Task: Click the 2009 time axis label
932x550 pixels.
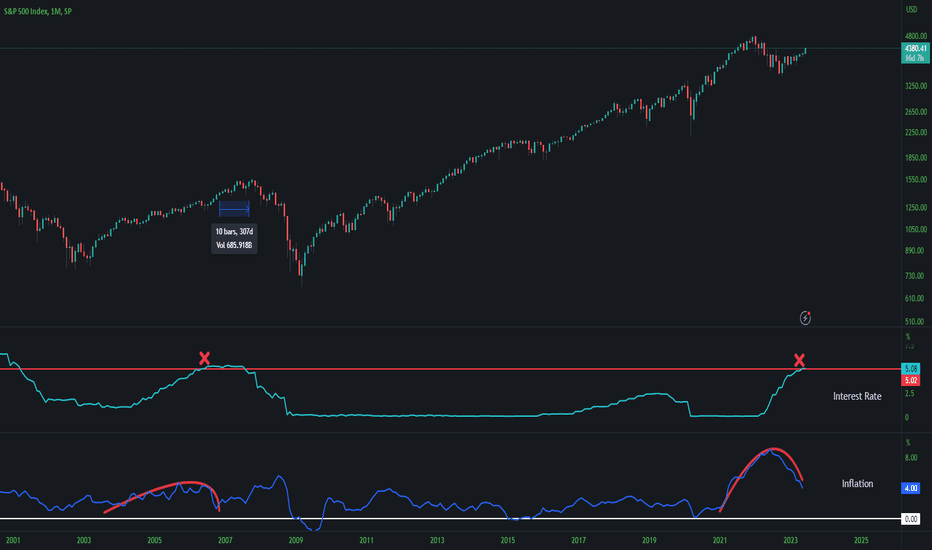Action: [296, 540]
